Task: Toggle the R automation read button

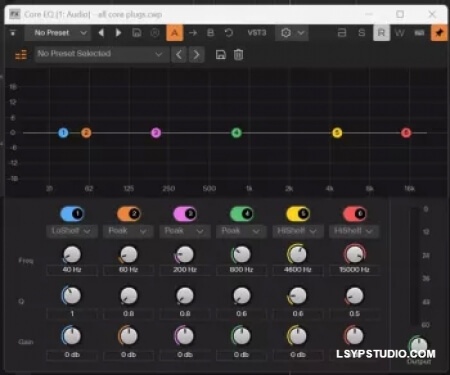Action: [x=381, y=33]
